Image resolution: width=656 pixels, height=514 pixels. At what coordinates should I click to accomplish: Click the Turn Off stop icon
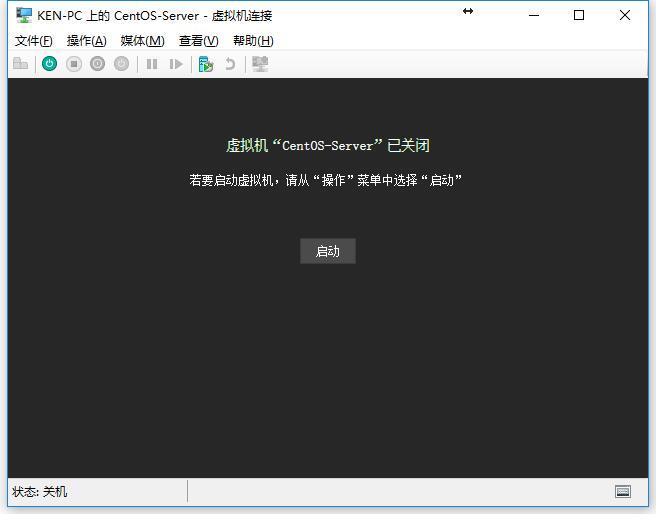(x=74, y=64)
